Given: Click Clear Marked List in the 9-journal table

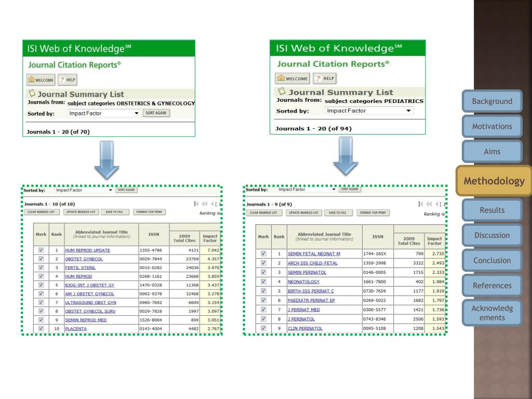Looking at the screenshot, I should 263,212.
